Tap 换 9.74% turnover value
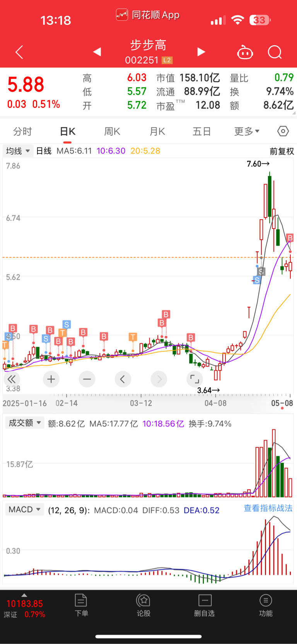This screenshot has height=644, width=297. pyautogui.click(x=280, y=91)
